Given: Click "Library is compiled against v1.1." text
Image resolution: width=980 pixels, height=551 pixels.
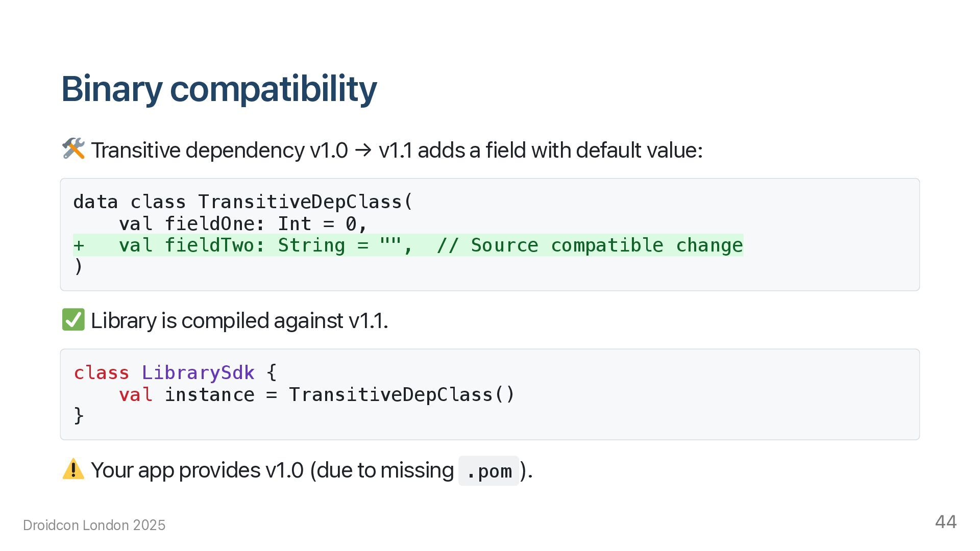Looking at the screenshot, I should [x=239, y=321].
